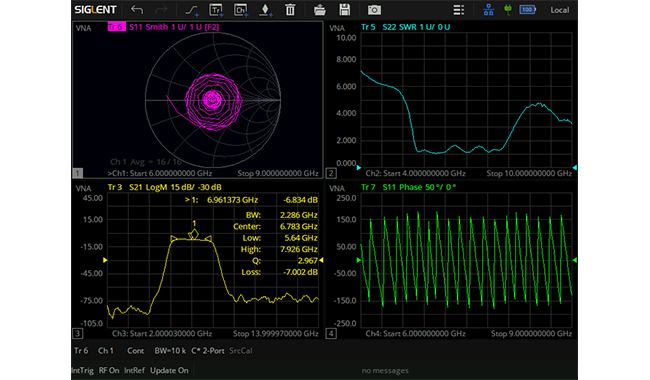Click the undo arrow icon

tap(137, 10)
